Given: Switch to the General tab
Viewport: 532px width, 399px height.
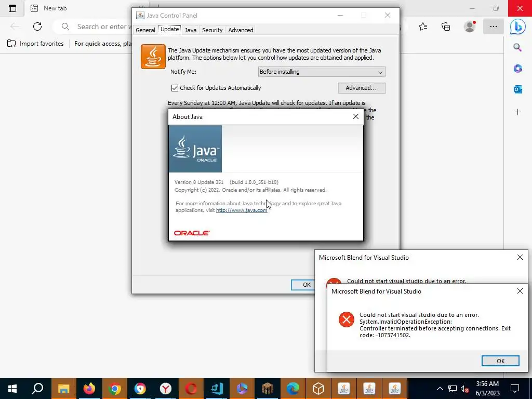Looking at the screenshot, I should pyautogui.click(x=145, y=30).
